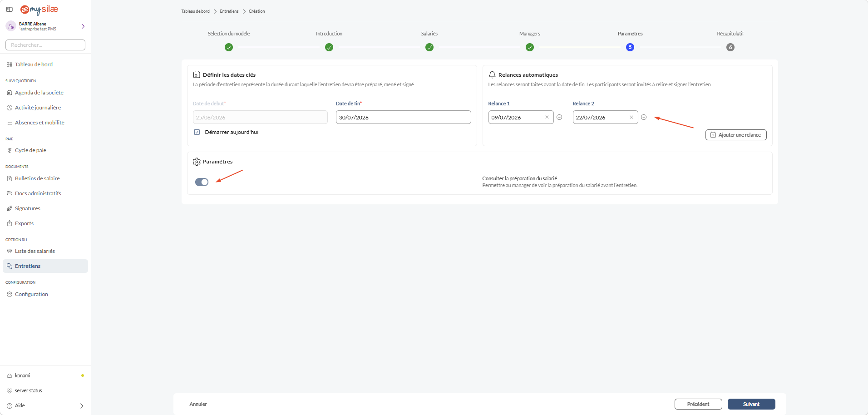Click the Précédent button
Screen dimensions: 868x415
(698, 404)
